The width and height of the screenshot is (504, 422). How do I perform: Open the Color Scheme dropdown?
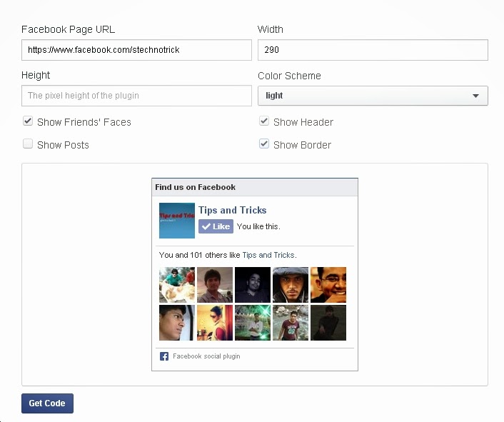coord(373,96)
